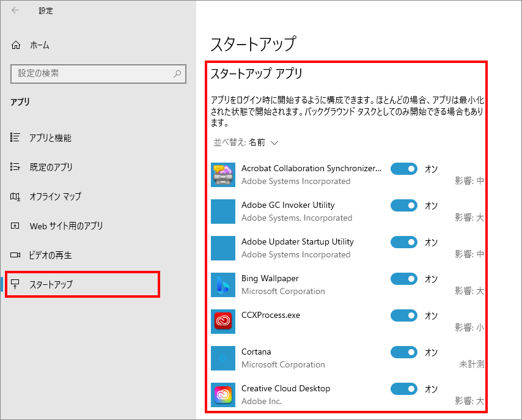The width and height of the screenshot is (522, 420).
Task: Click the back arrow icon
Action: (15, 10)
